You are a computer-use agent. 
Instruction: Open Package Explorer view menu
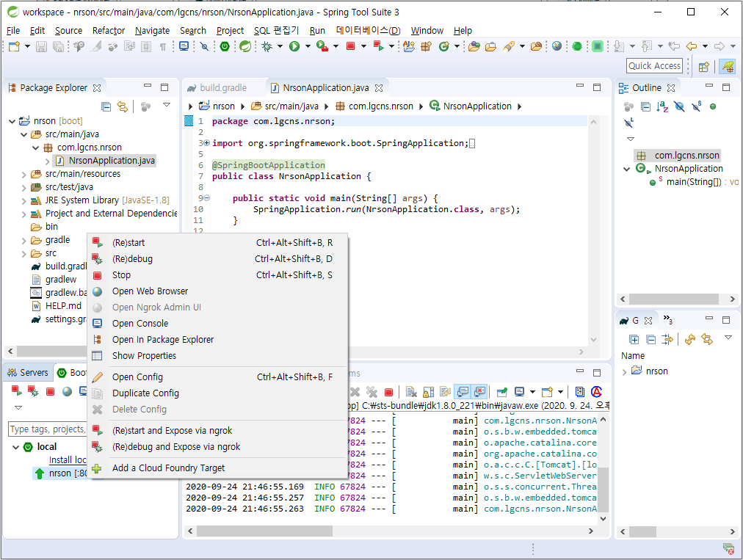tap(167, 105)
